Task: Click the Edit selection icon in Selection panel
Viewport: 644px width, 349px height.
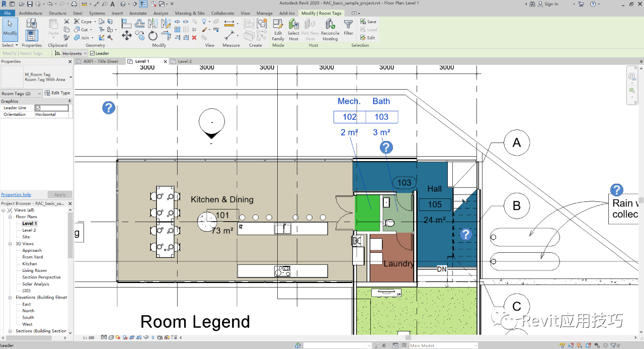Action: [368, 38]
